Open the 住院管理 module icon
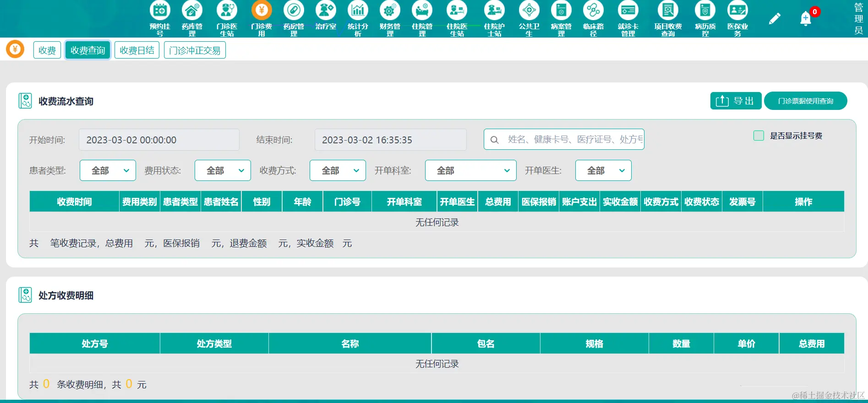Image resolution: width=868 pixels, height=403 pixels. tap(422, 10)
